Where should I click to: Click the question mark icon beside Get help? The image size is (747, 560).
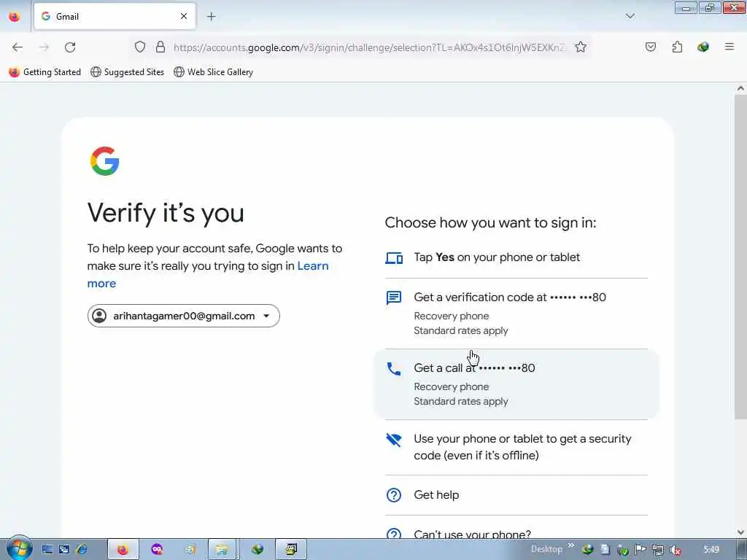pos(393,495)
